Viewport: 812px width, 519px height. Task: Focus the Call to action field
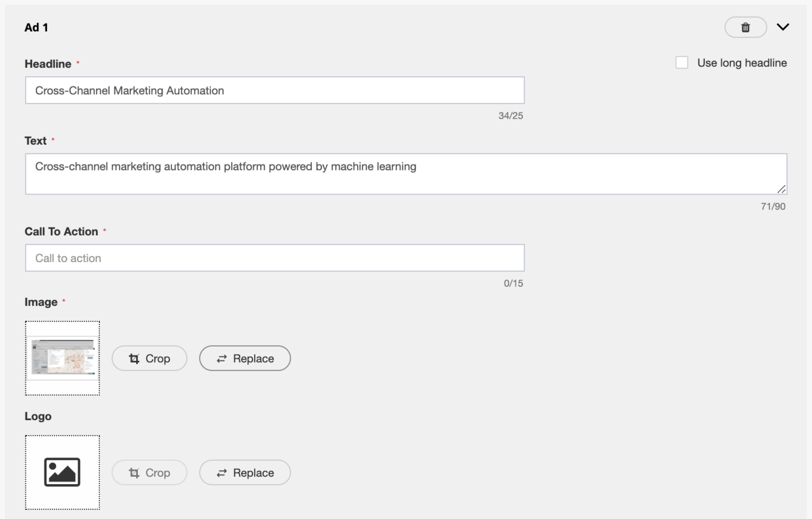coord(275,258)
